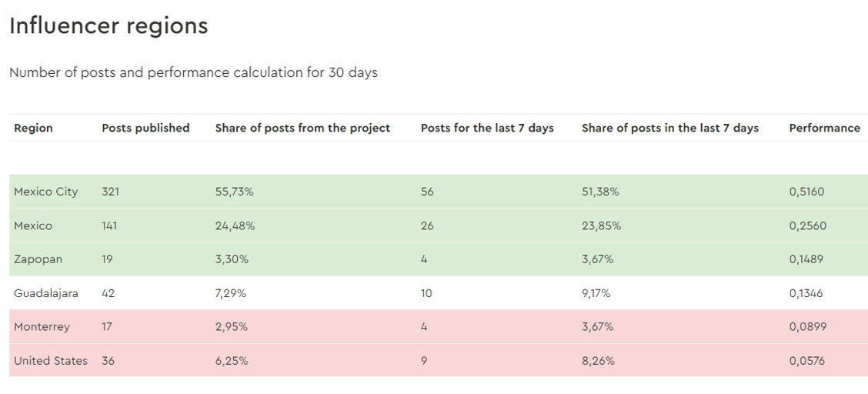Click Mexico City's 321 posts published value

(111, 192)
